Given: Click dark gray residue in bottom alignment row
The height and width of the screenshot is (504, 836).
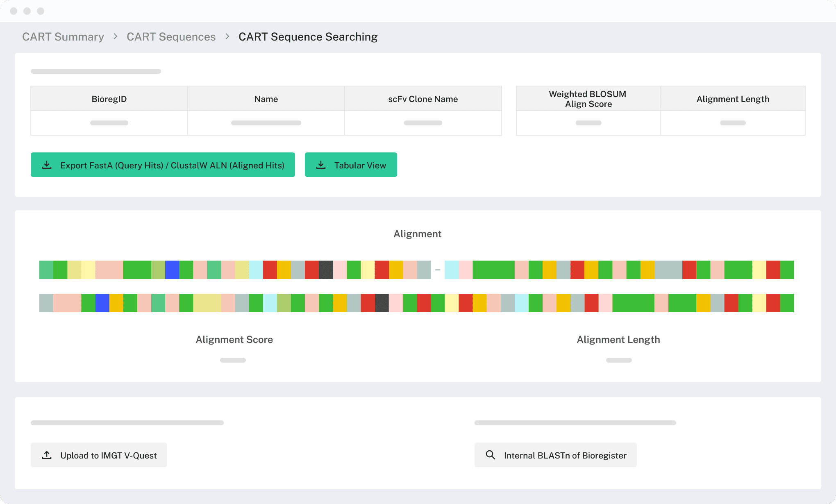Looking at the screenshot, I should pyautogui.click(x=382, y=303).
